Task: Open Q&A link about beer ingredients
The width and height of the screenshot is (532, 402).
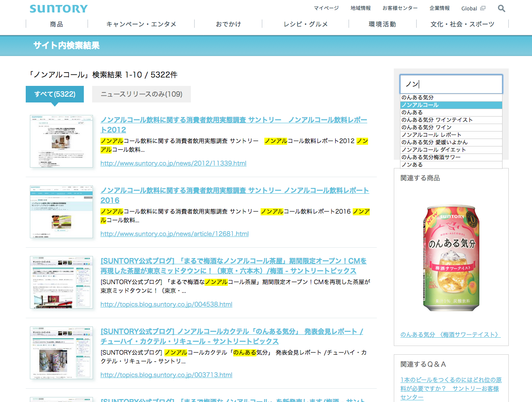Action: pos(451,388)
